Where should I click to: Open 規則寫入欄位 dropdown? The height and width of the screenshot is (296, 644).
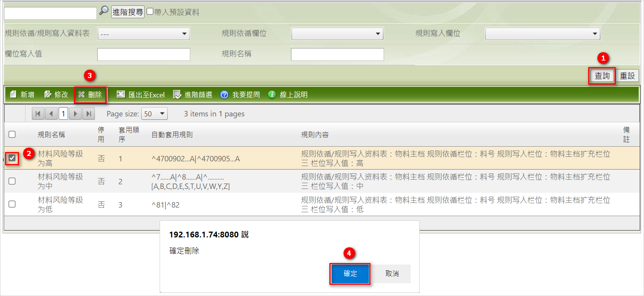coord(543,34)
